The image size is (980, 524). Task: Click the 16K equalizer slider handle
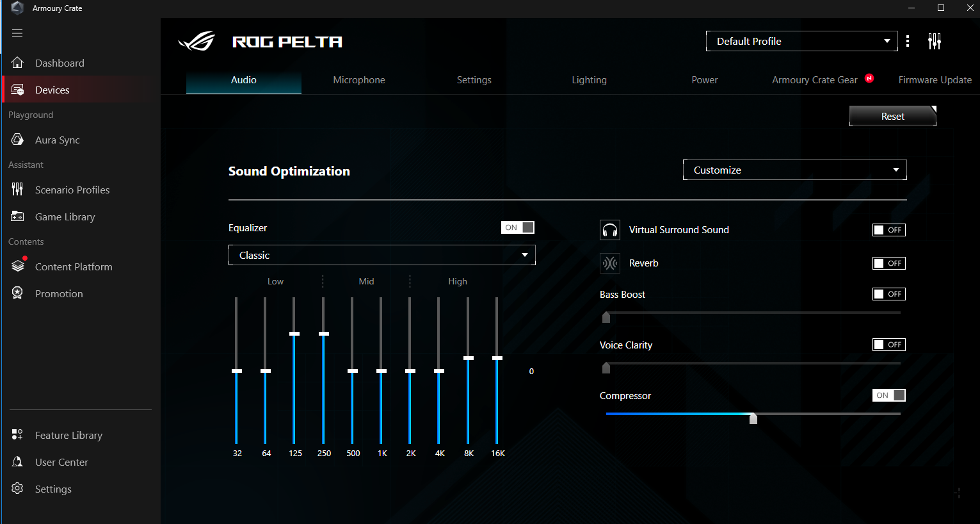[x=497, y=358]
